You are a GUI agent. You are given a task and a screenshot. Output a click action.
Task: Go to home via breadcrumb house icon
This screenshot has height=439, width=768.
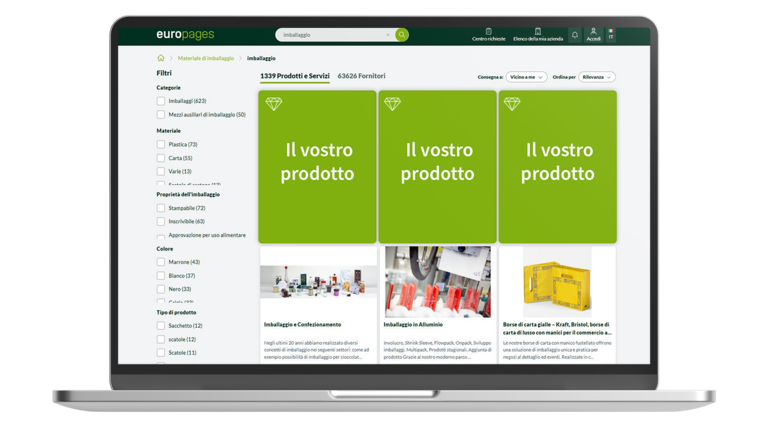[161, 59]
